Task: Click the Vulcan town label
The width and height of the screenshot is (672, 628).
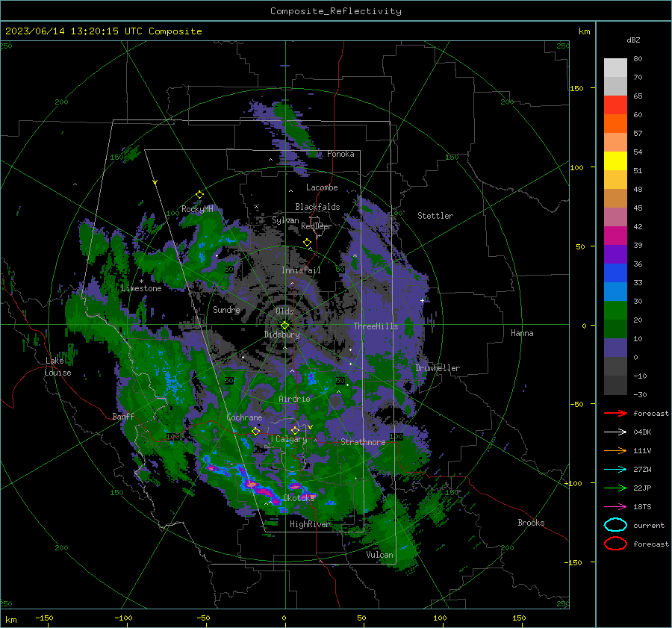Action: pyautogui.click(x=379, y=555)
